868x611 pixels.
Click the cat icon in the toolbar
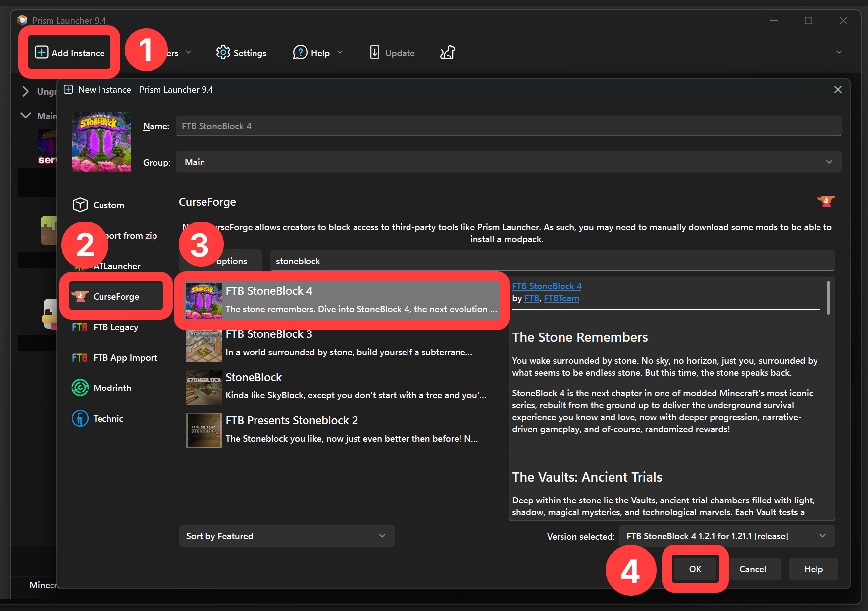447,53
